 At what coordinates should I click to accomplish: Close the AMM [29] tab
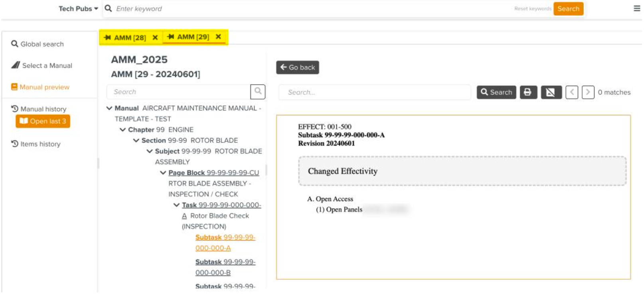218,37
